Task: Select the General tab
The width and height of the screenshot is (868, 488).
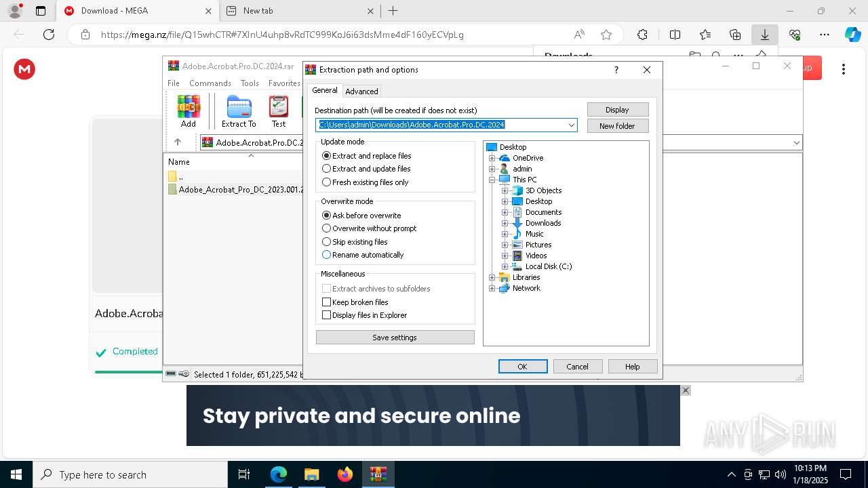Action: coord(325,90)
